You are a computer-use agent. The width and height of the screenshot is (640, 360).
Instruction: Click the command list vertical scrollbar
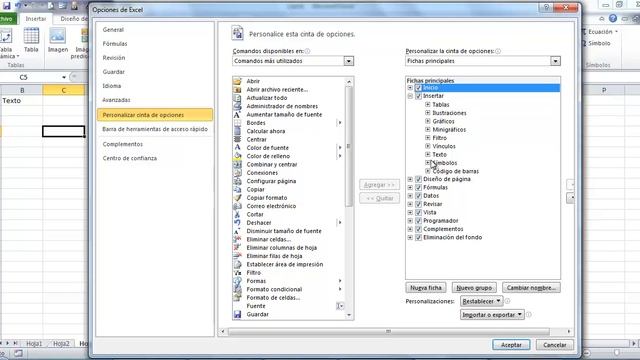tap(349, 146)
